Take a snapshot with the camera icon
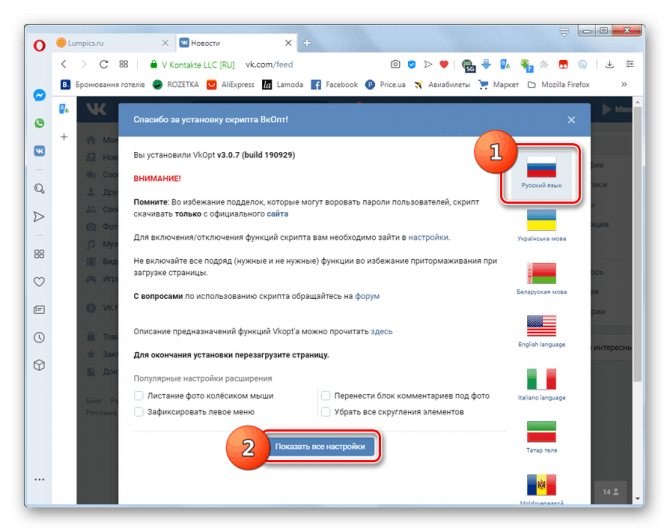The height and width of the screenshot is (532, 670). (x=395, y=64)
